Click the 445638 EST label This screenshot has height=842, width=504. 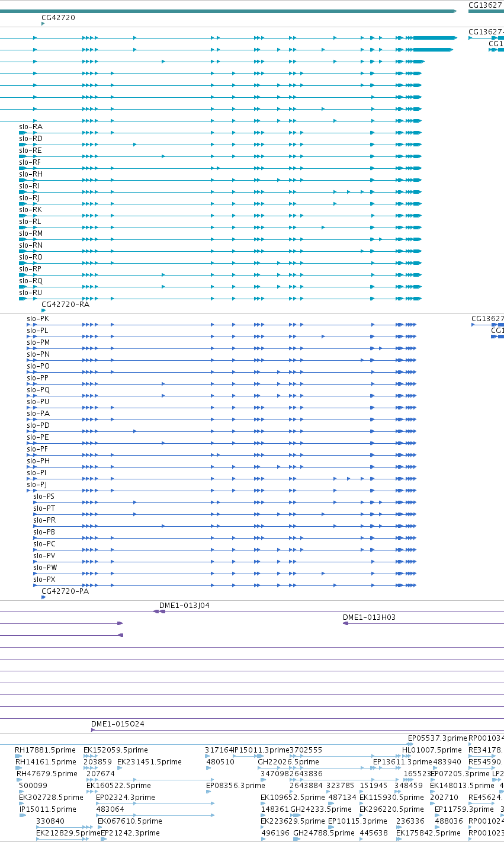pos(374,833)
